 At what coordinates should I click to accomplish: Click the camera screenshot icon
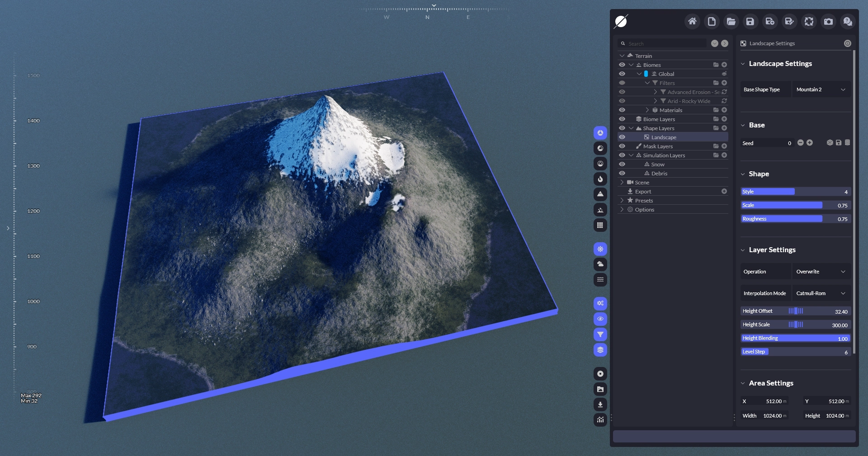828,21
